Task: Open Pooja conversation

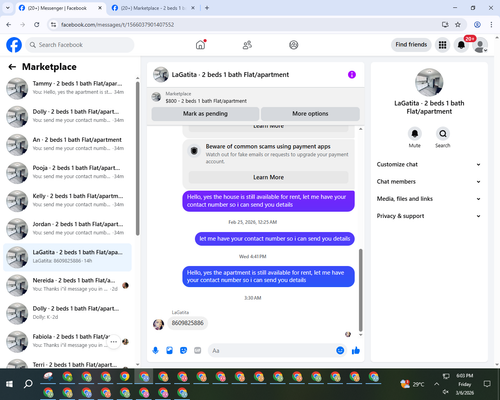Action: click(x=67, y=173)
